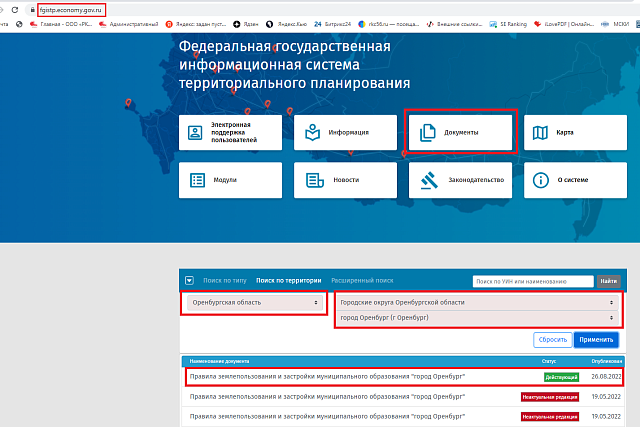Click the 'Найти' search button
Screen dimensions: 640x427
point(608,281)
